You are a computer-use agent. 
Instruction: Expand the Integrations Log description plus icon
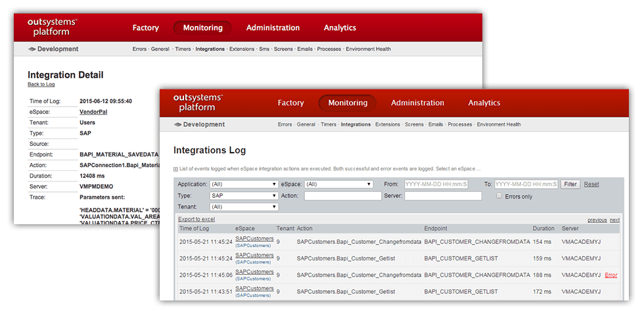point(175,169)
